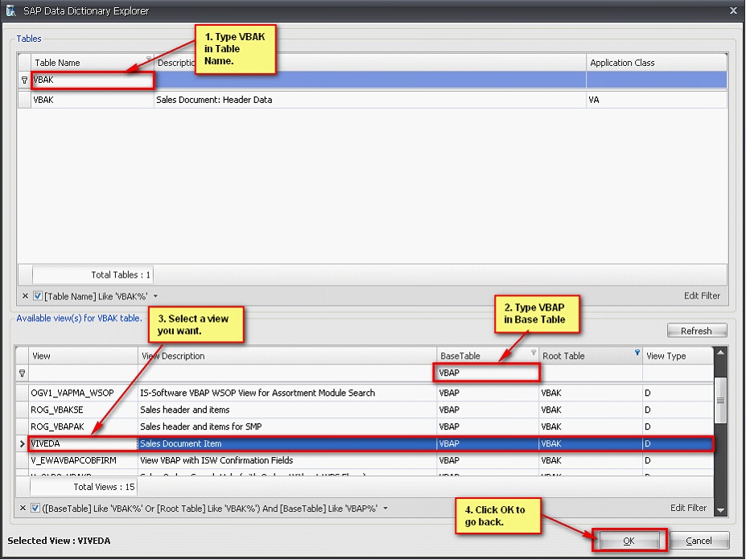Screen dimensions: 746x560
Task: Sort by the View Description column header
Action: click(286, 356)
